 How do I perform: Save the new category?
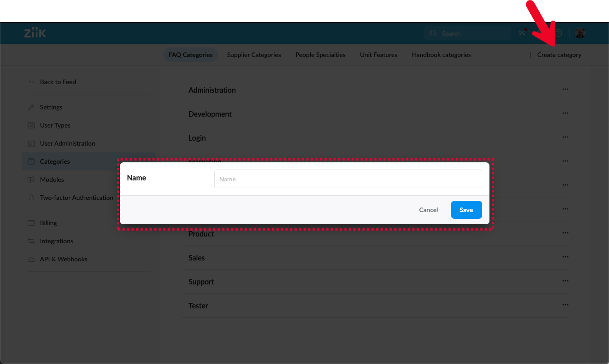466,210
